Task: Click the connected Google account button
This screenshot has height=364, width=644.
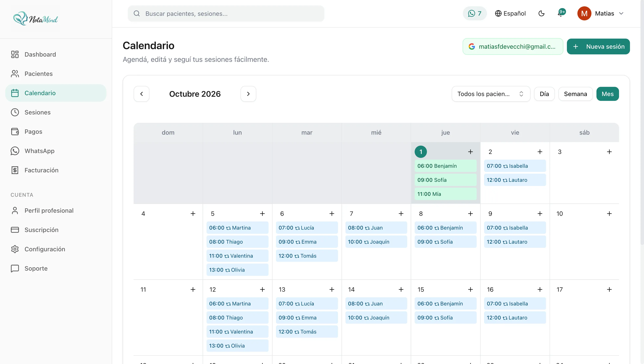Action: (513, 46)
